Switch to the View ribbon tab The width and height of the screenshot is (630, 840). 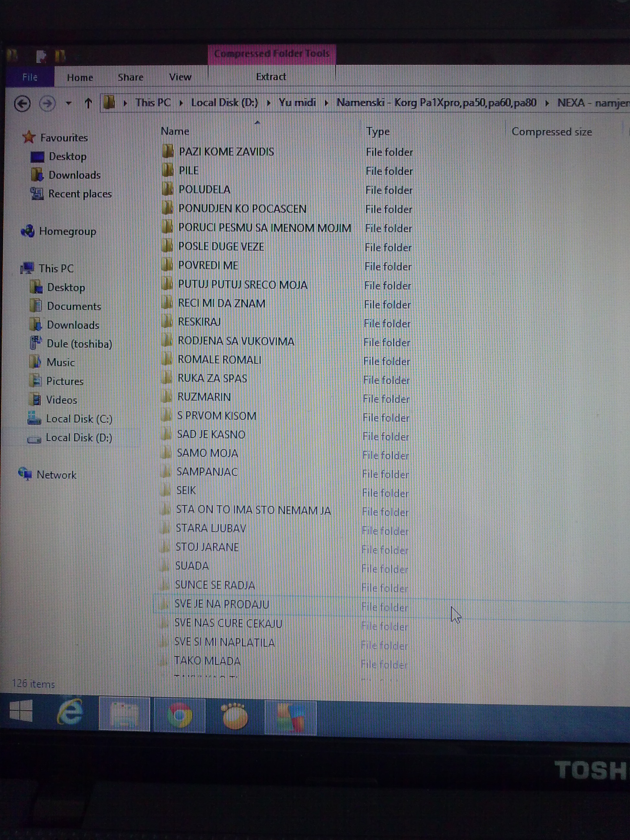[x=180, y=77]
